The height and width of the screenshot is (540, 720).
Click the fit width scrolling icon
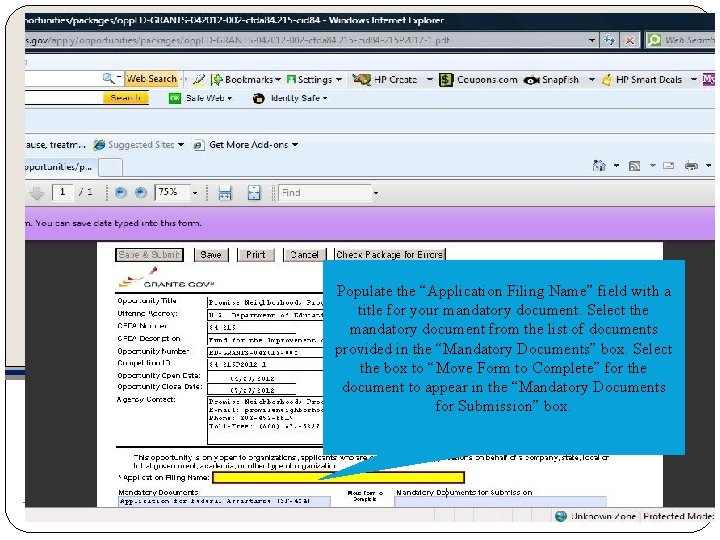click(225, 193)
